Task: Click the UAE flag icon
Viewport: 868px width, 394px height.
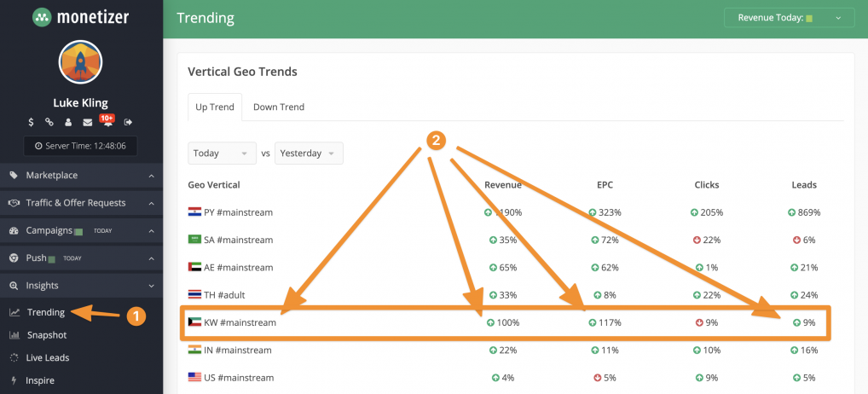Action: click(x=194, y=267)
